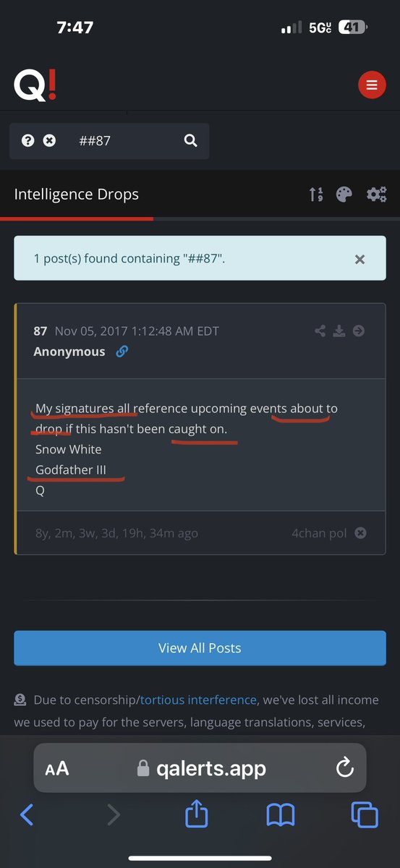The width and height of the screenshot is (400, 868).
Task: Click the View All Posts button
Action: [x=200, y=648]
